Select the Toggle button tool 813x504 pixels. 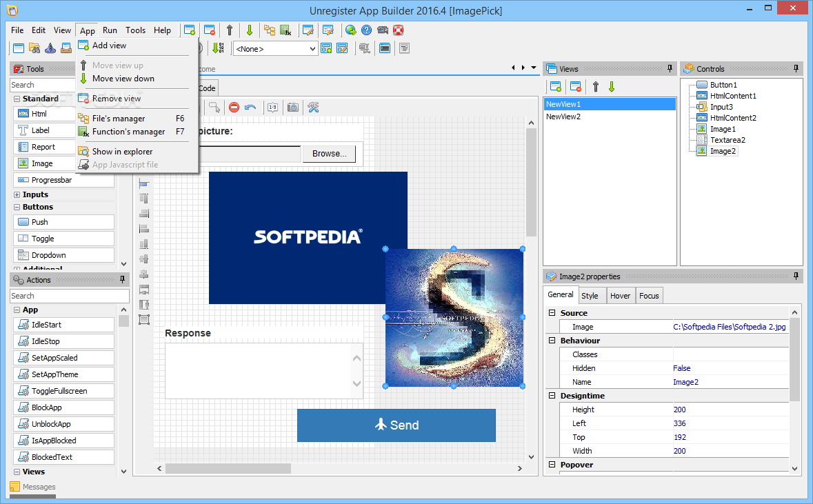(63, 239)
